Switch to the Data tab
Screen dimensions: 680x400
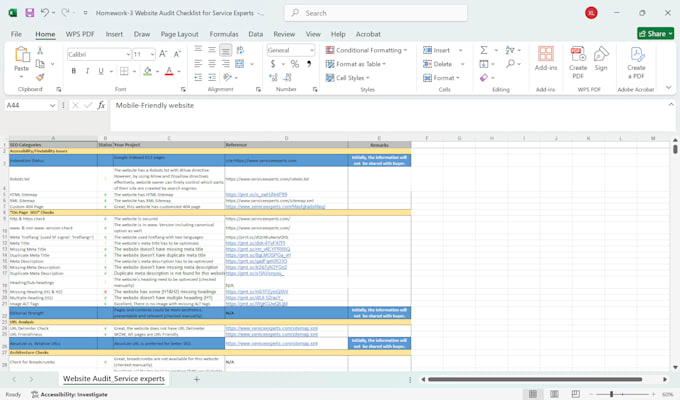tap(255, 34)
